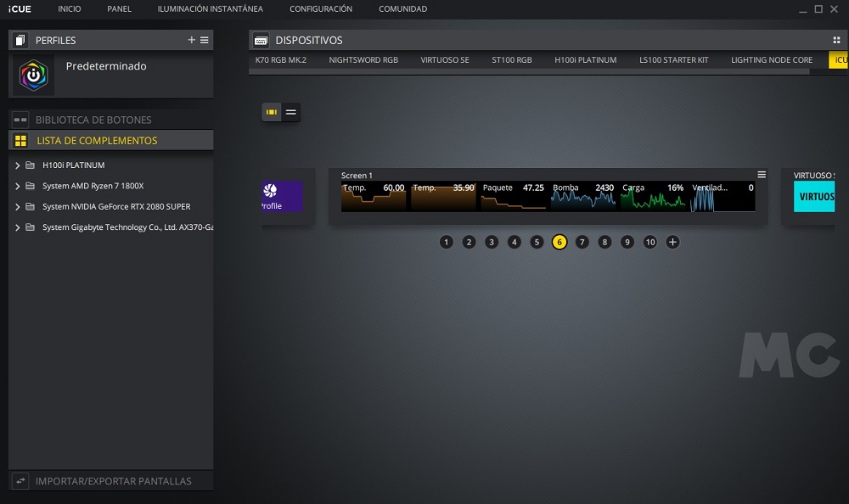Screen dimensions: 849x504
Task: Expand the H100i PLATINUM folder
Action: 18,165
